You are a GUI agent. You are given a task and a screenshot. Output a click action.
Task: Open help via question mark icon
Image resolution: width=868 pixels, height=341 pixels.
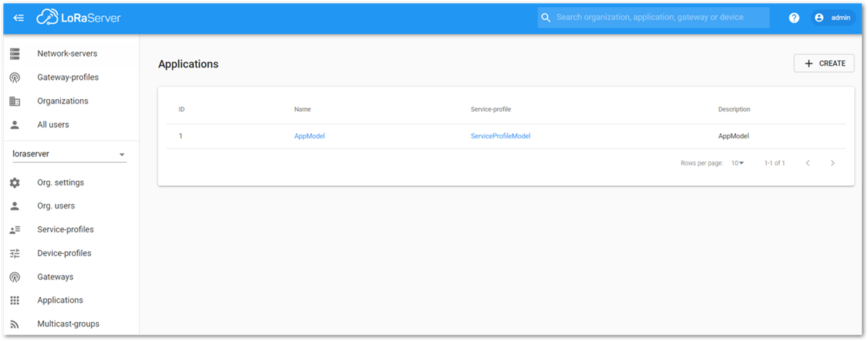tap(794, 17)
